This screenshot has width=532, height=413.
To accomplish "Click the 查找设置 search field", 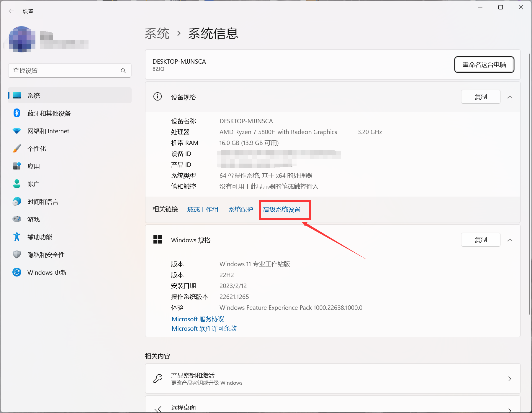I will coord(70,71).
